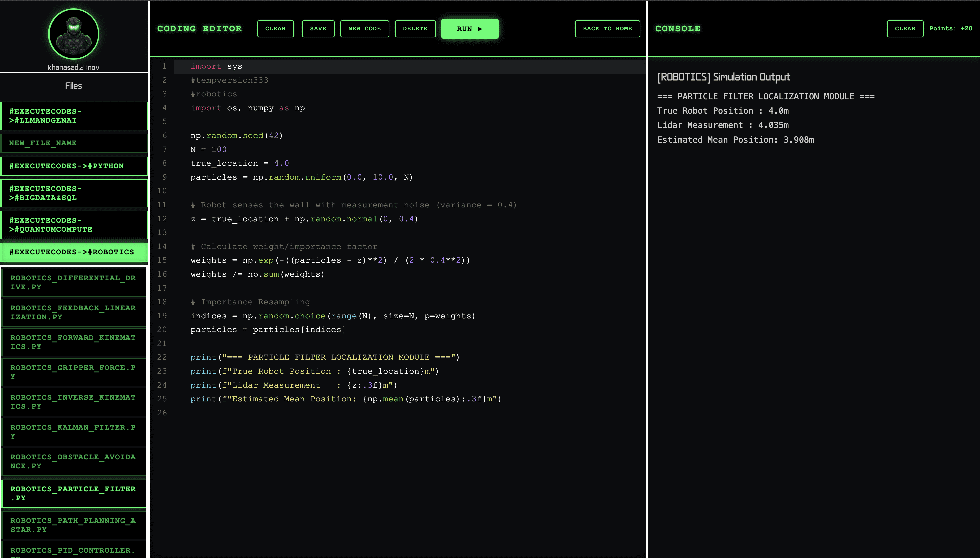Click the Estimated Mean Position print line

[x=346, y=399]
